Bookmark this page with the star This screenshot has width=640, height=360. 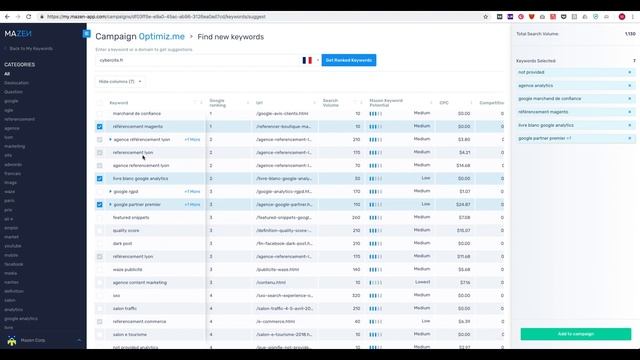coord(485,17)
